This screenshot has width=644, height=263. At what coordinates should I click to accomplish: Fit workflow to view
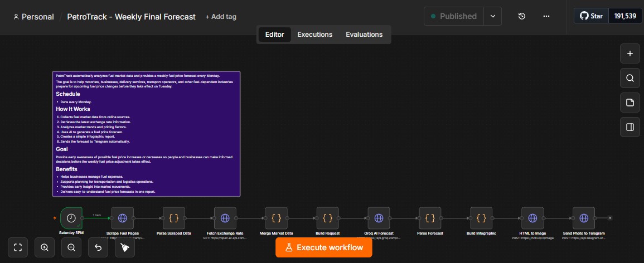coord(18,247)
